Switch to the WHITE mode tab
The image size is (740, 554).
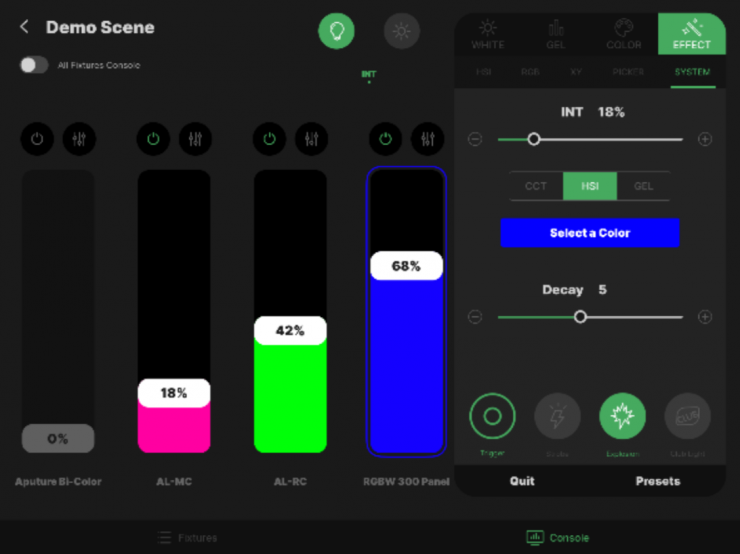[x=488, y=33]
